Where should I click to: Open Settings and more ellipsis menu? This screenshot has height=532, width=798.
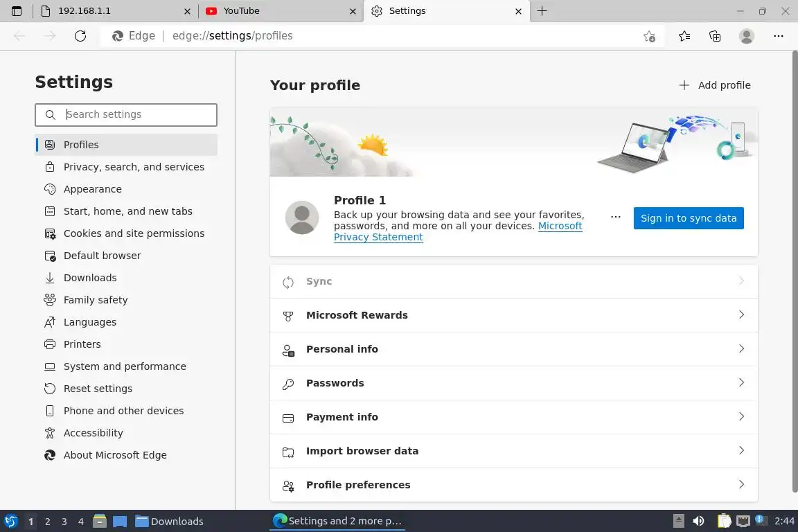[778, 36]
